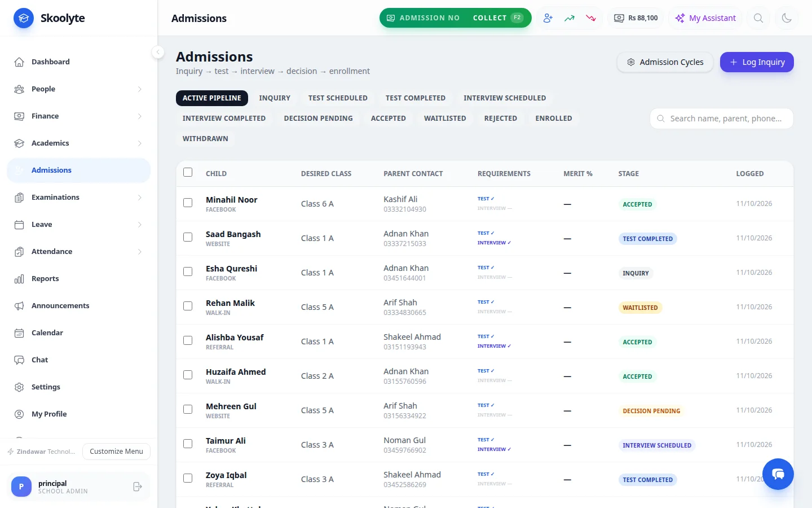Check the box for Minahil Noor
This screenshot has height=508, width=812.
[x=188, y=203]
